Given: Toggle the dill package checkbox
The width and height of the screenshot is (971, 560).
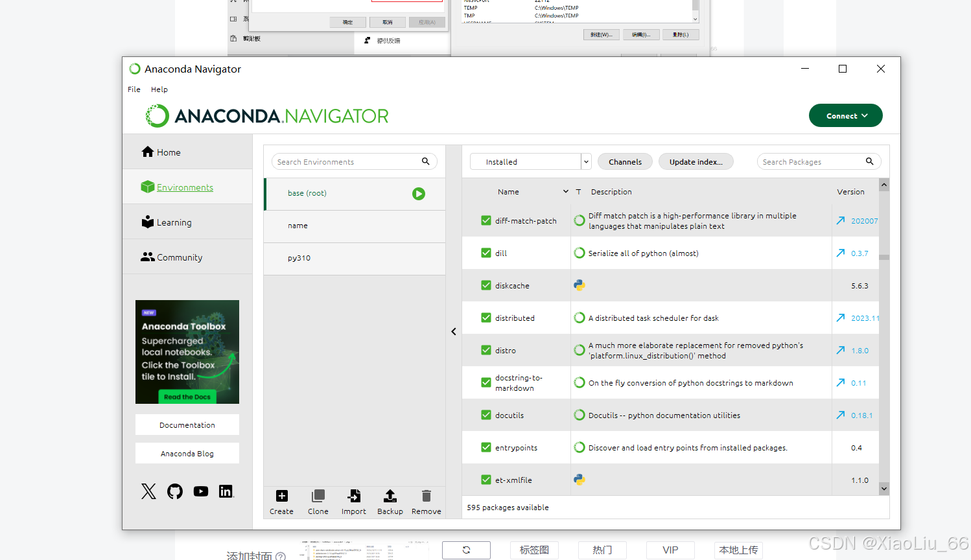Looking at the screenshot, I should coord(486,253).
